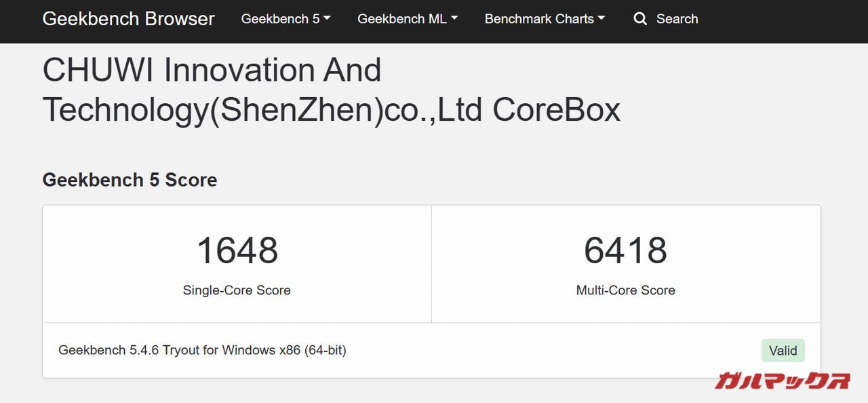
Task: Open the Geekbench ML menu label
Action: click(x=401, y=19)
